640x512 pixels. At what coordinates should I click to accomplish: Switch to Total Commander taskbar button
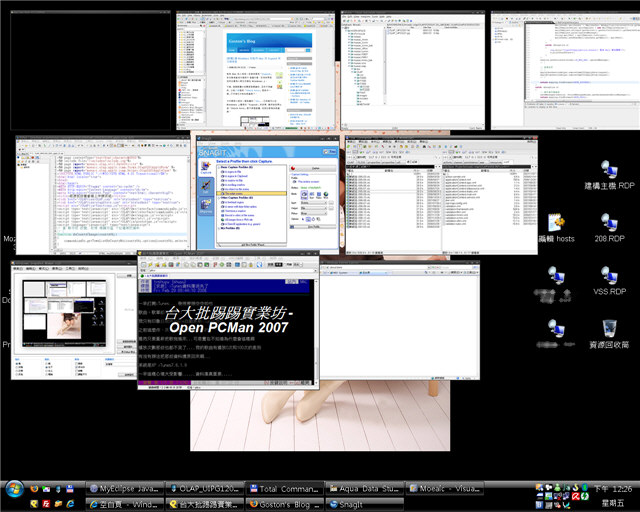[285, 488]
